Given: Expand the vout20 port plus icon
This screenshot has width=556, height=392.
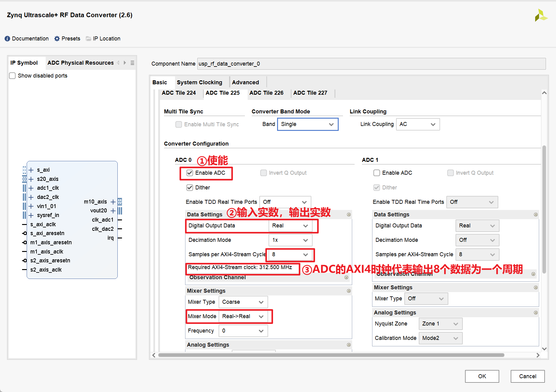Looking at the screenshot, I should pyautogui.click(x=113, y=211).
